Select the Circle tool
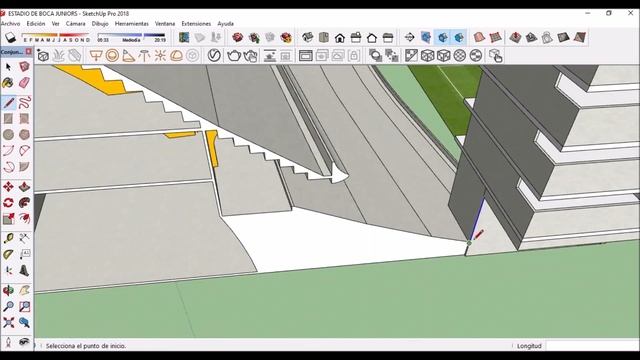The height and width of the screenshot is (360, 640). [8, 135]
